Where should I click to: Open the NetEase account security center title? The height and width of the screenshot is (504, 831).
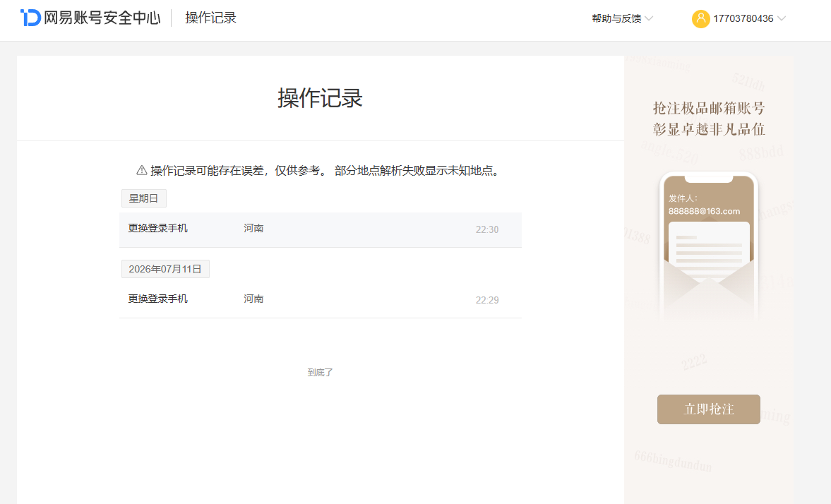pos(102,18)
